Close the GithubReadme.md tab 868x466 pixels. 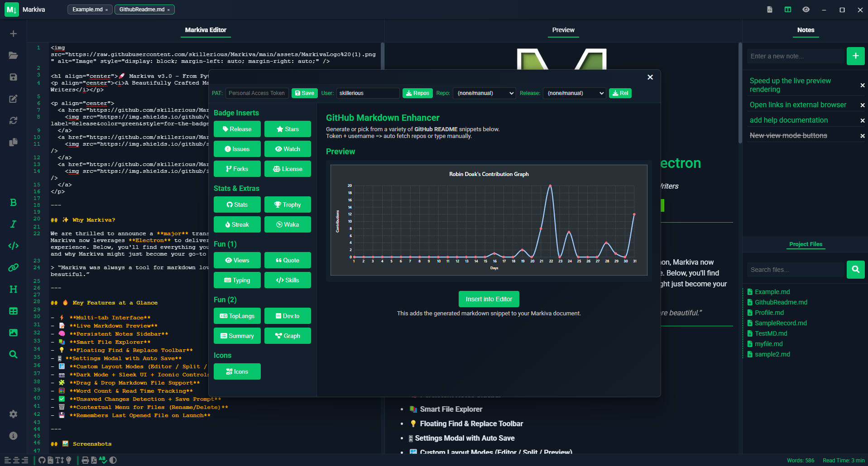click(168, 10)
